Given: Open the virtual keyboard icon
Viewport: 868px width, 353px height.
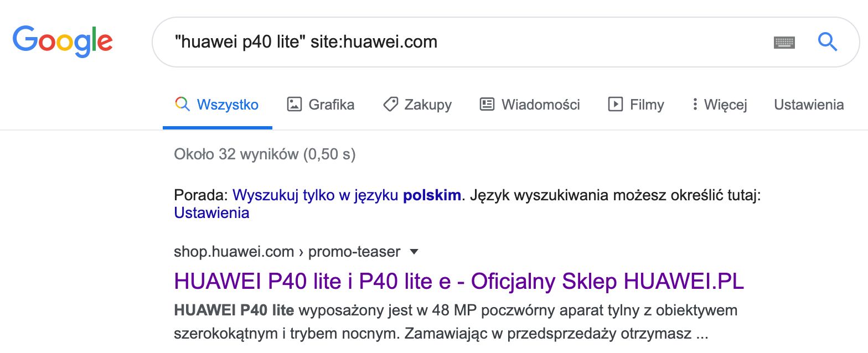Looking at the screenshot, I should [x=786, y=42].
